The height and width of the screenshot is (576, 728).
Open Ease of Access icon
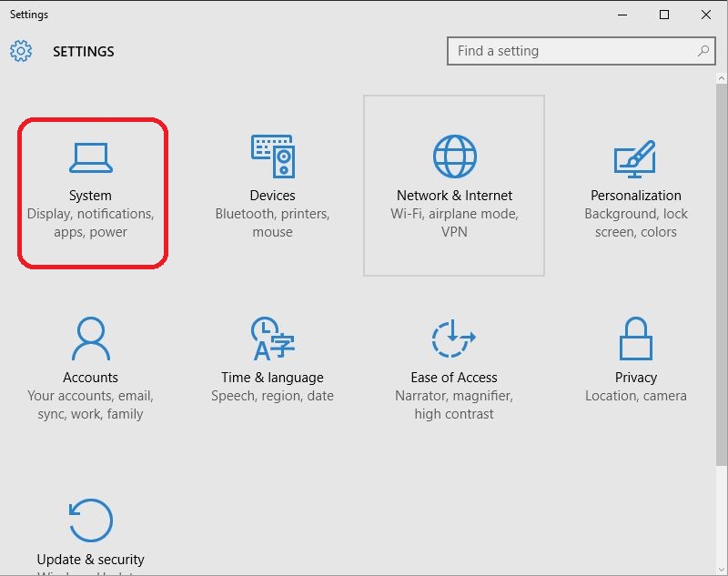[453, 339]
